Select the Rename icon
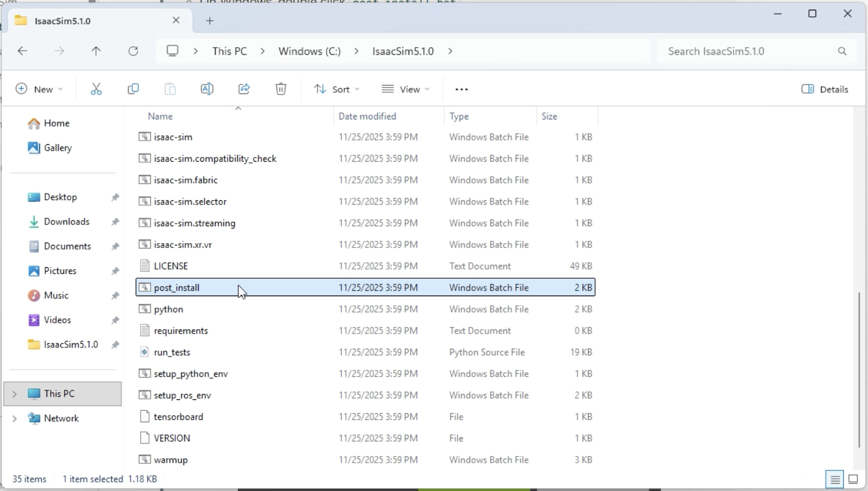Image resolution: width=868 pixels, height=491 pixels. tap(206, 89)
